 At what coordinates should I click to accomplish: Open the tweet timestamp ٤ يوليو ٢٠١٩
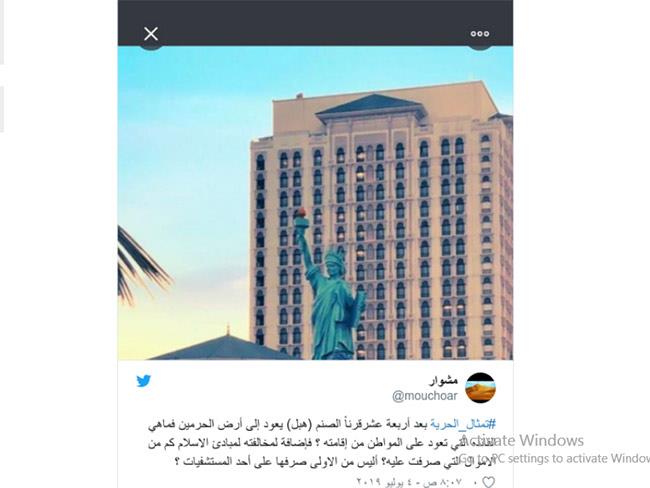[409, 482]
